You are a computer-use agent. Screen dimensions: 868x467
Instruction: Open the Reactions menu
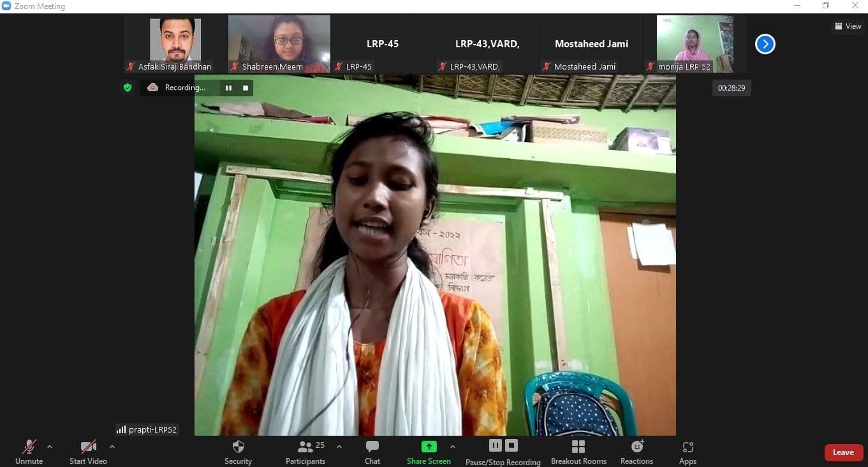click(x=636, y=447)
